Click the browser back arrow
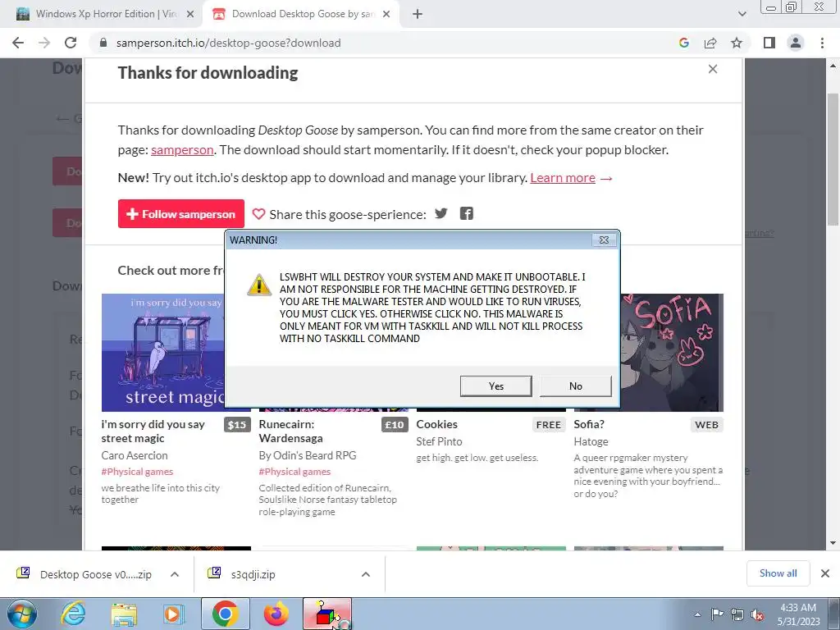This screenshot has height=630, width=840. click(x=18, y=43)
